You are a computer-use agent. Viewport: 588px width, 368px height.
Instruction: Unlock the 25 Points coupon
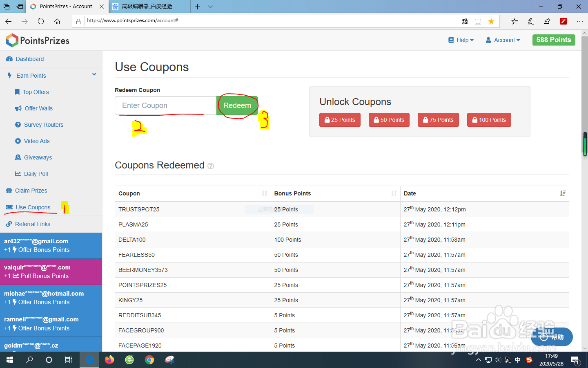[340, 120]
